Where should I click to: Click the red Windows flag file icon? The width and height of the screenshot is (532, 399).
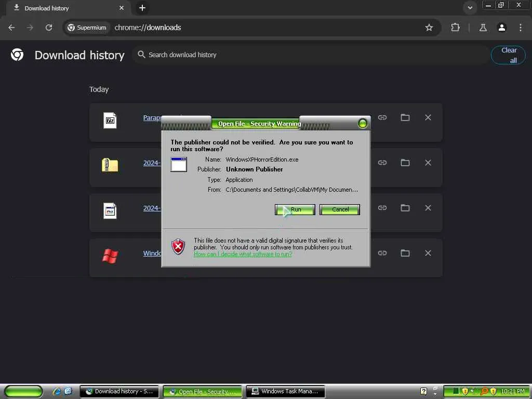(110, 256)
